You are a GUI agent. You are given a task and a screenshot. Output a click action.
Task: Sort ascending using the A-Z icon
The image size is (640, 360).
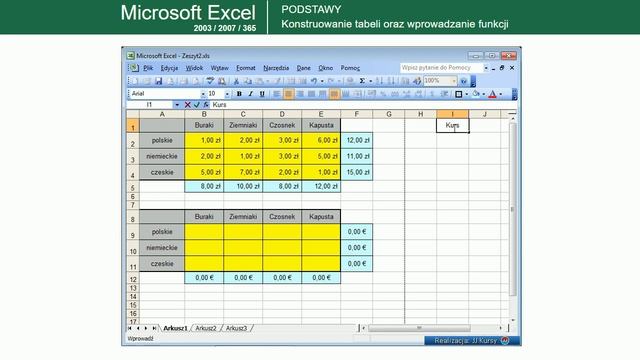pyautogui.click(x=380, y=81)
